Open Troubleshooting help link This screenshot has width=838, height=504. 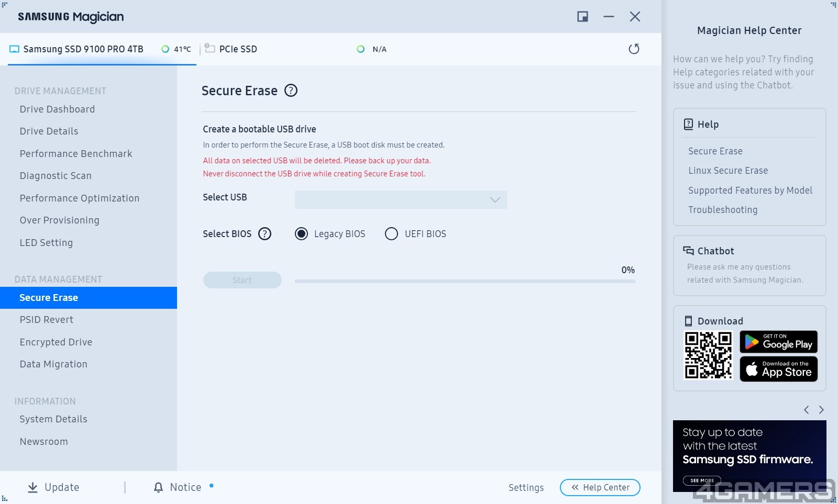pos(723,209)
